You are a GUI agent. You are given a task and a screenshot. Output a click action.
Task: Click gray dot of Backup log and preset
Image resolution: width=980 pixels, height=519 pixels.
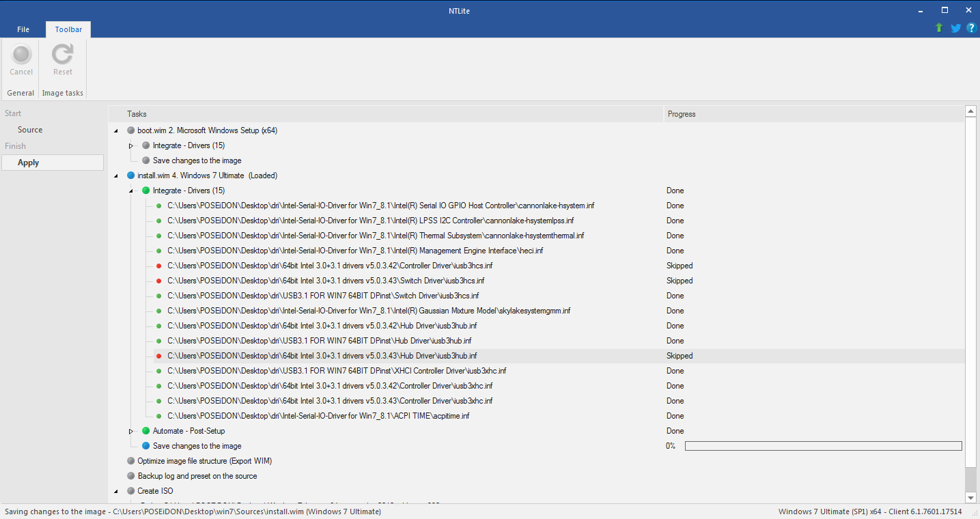point(131,476)
